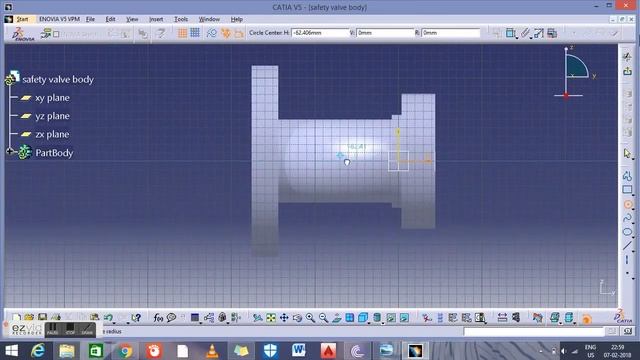Open the Formula f(x) tool

(158, 318)
